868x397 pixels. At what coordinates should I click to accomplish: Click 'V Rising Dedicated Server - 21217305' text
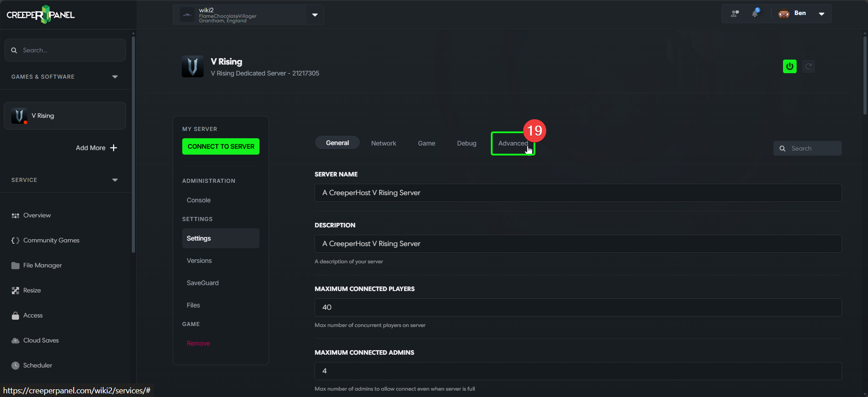[265, 73]
